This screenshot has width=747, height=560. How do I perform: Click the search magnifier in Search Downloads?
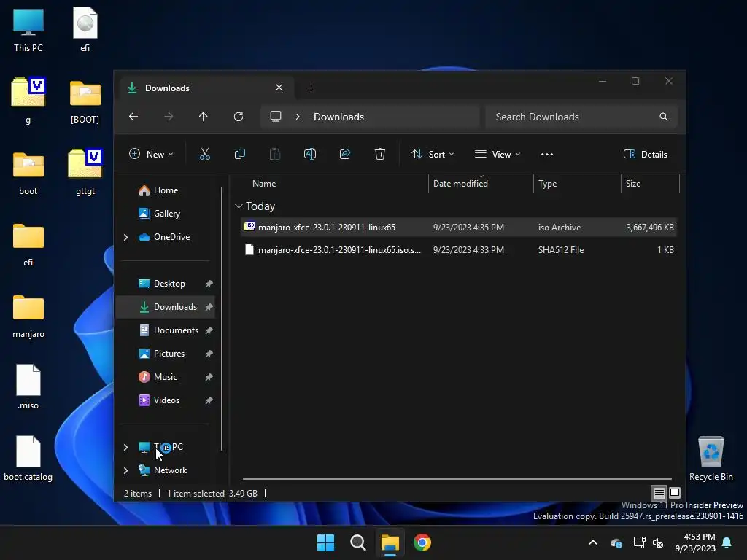click(664, 117)
